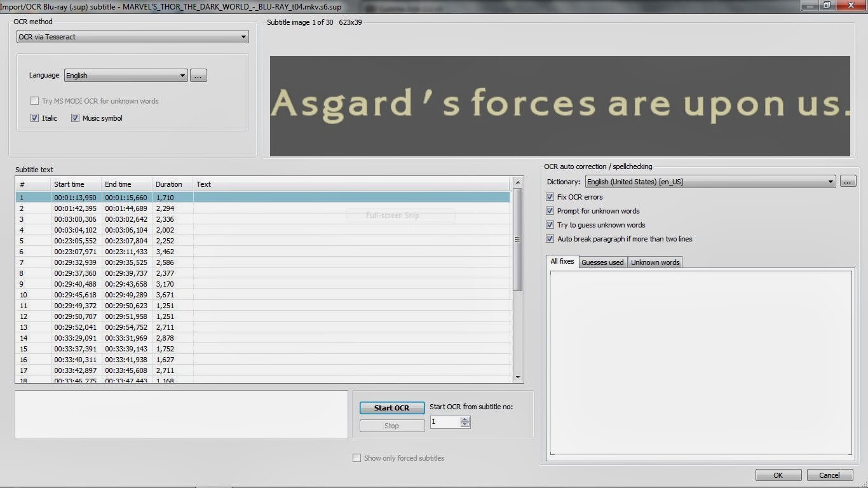Click the end time 00:29:54,752

[126, 327]
